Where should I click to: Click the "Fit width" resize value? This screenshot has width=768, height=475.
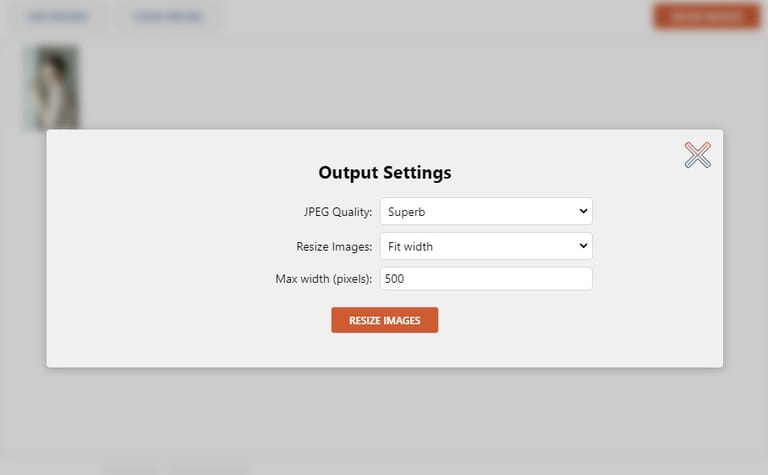tap(410, 246)
